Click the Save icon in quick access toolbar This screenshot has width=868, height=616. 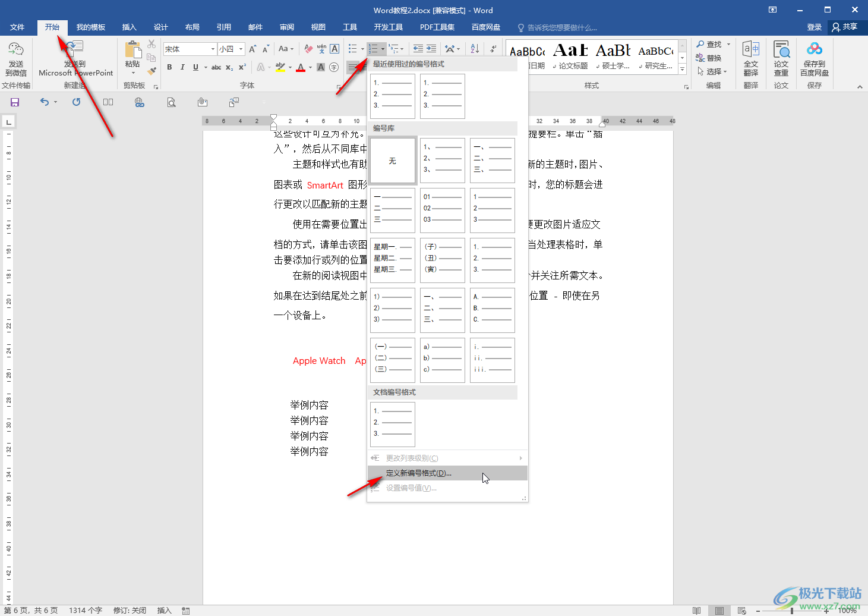15,102
